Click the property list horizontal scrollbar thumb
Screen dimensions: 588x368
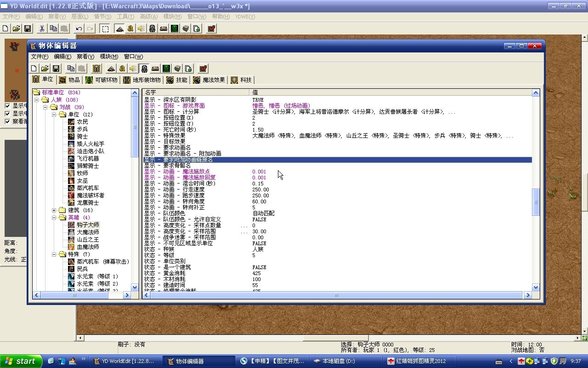click(336, 295)
